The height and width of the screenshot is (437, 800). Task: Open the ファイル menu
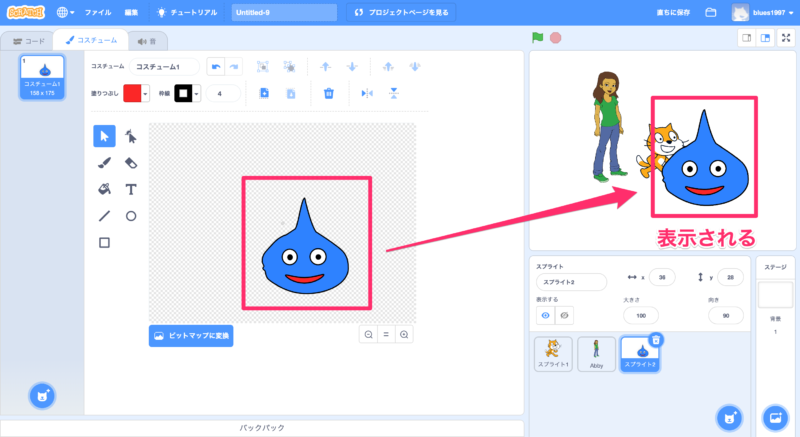click(x=98, y=12)
